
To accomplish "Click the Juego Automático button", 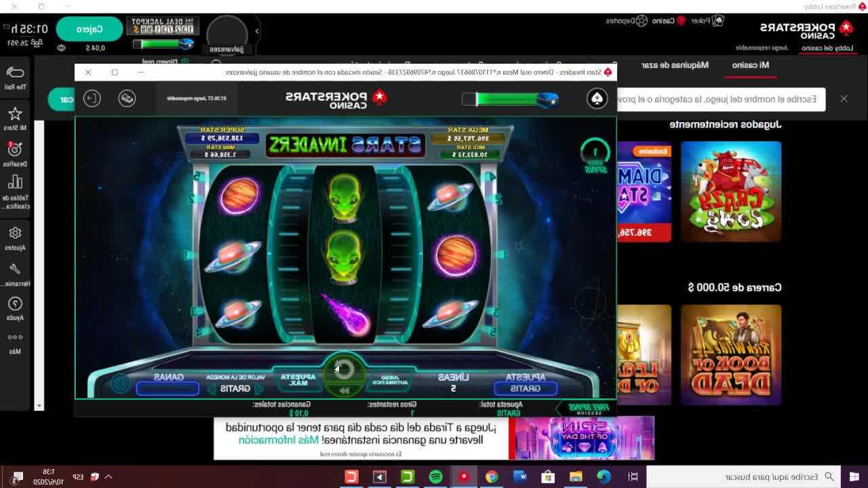I will [x=390, y=381].
